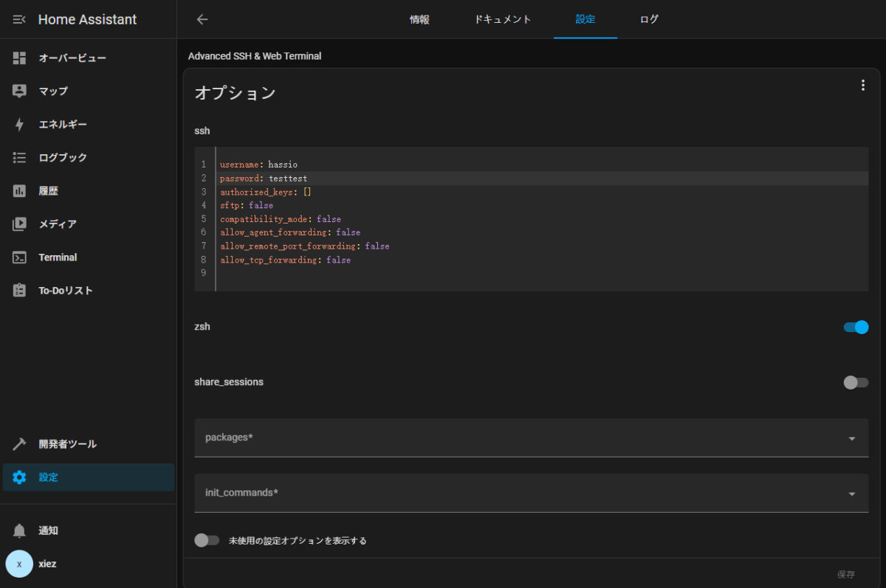Click the 保存 save button
Screen dimensions: 886x588
846,574
